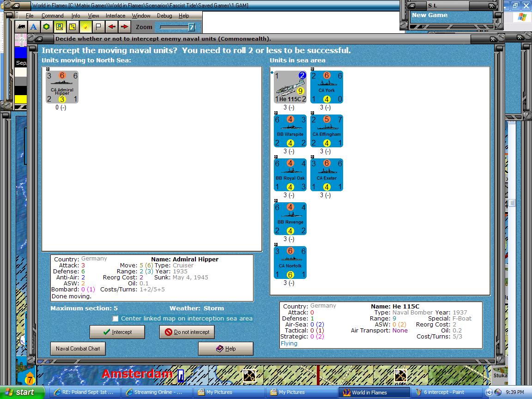This screenshot has height=399, width=532.
Task: Enable Center linked map on interception sea area
Action: [x=115, y=319]
